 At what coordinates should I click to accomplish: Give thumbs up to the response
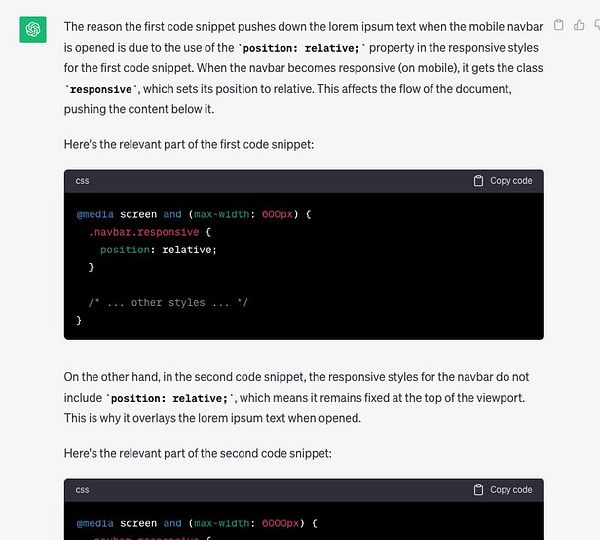(x=579, y=25)
